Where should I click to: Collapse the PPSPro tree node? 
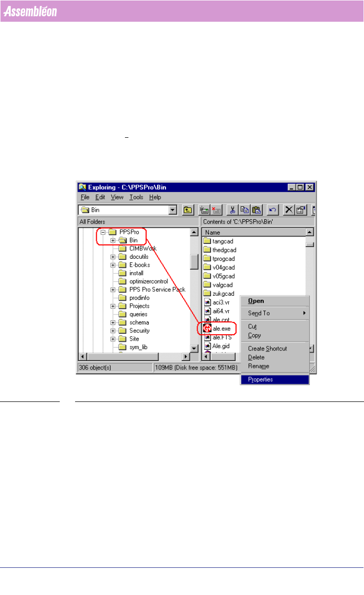point(103,232)
